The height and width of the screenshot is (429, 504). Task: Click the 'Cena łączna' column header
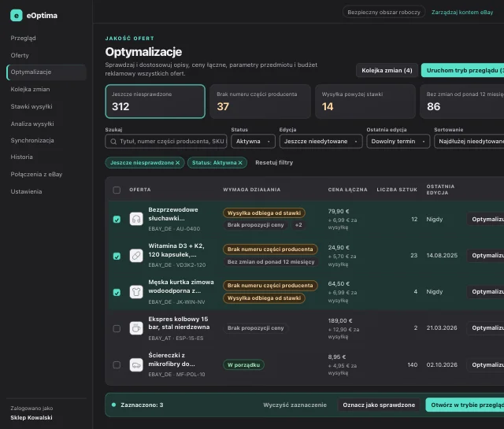(348, 190)
